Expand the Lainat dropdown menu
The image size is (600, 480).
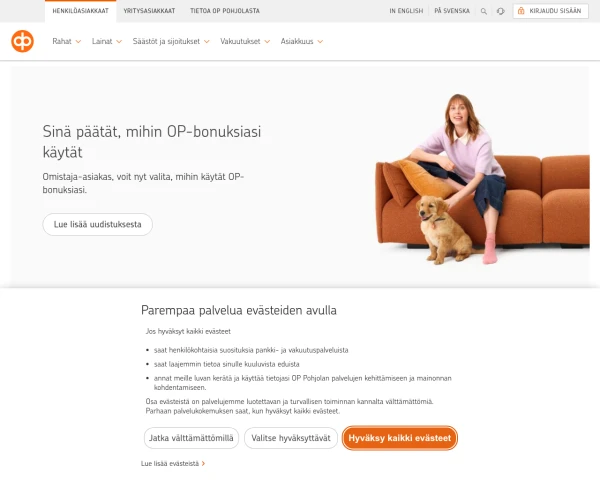click(x=107, y=41)
